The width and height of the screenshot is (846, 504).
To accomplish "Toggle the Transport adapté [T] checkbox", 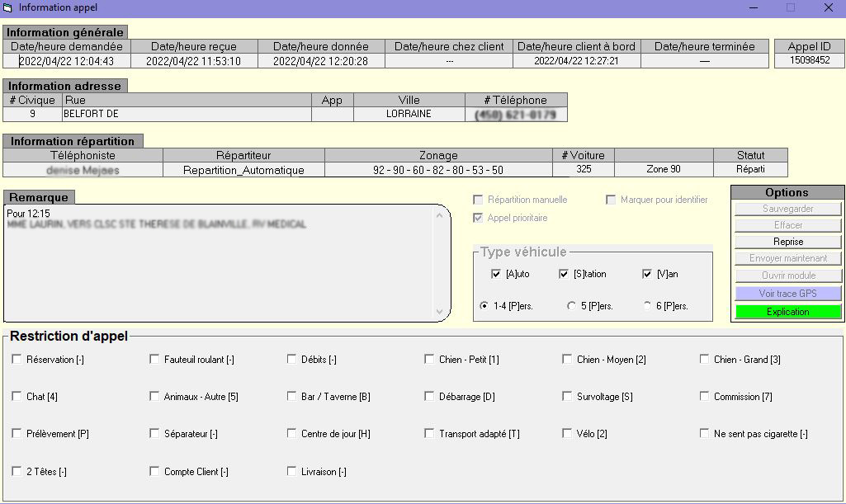I will [x=429, y=433].
